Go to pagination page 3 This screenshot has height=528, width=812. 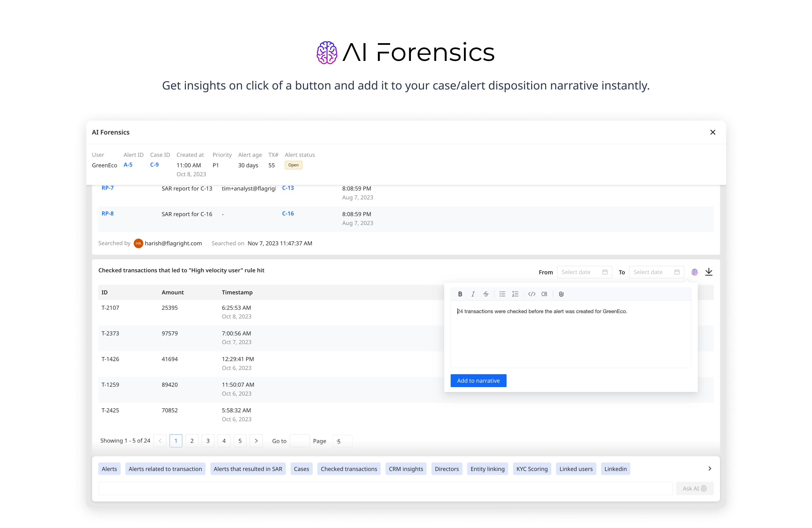(208, 441)
